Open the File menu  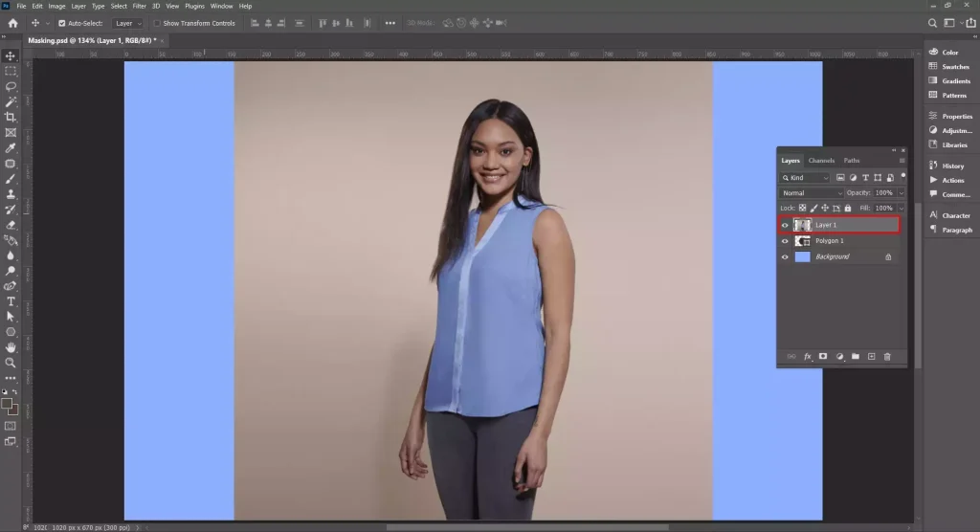pyautogui.click(x=21, y=7)
